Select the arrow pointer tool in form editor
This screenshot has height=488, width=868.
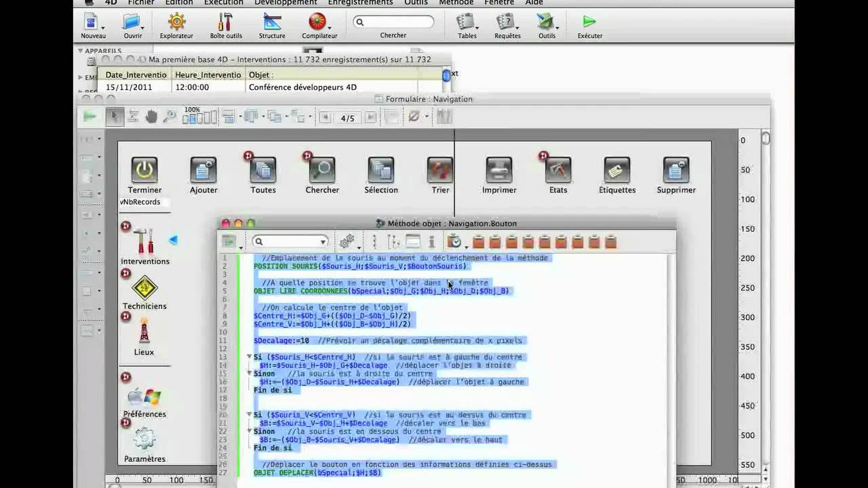click(x=115, y=117)
